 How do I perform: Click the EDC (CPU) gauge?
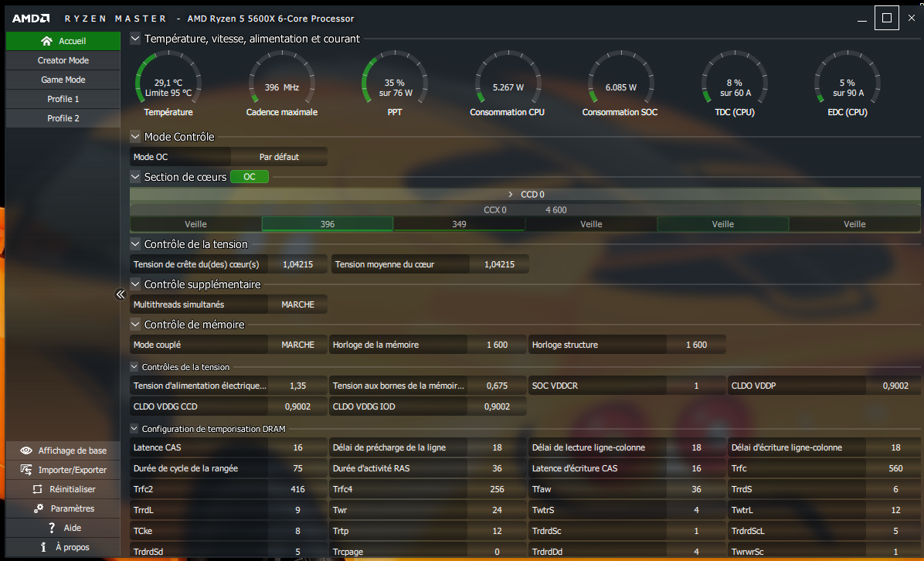tap(848, 83)
